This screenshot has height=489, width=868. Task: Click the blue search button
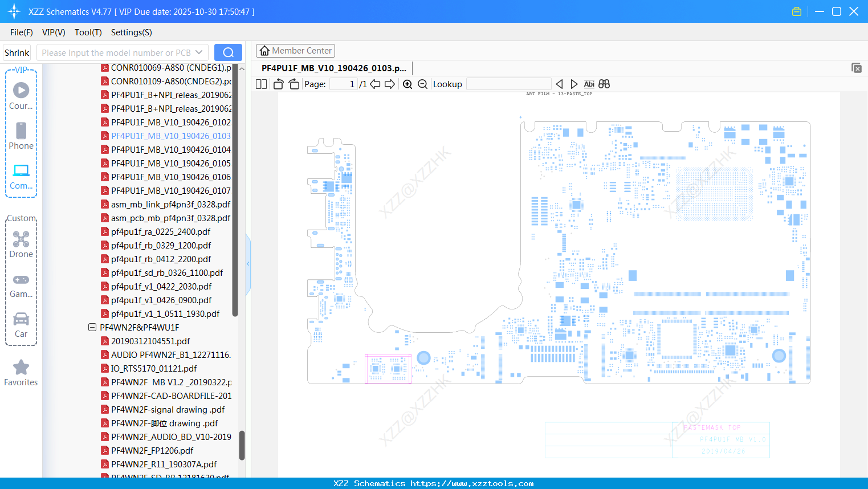point(228,52)
